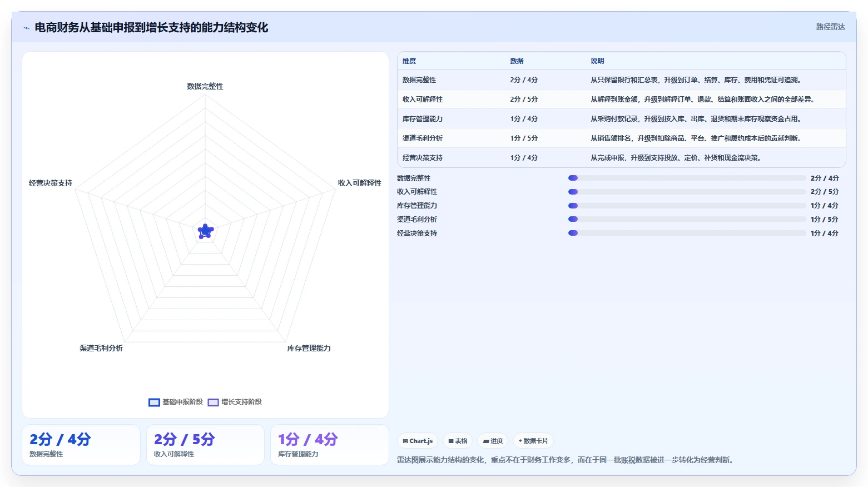Click the 数据完整性 progress bar
Screen dimensions: 868x487
pyautogui.click(x=687, y=178)
